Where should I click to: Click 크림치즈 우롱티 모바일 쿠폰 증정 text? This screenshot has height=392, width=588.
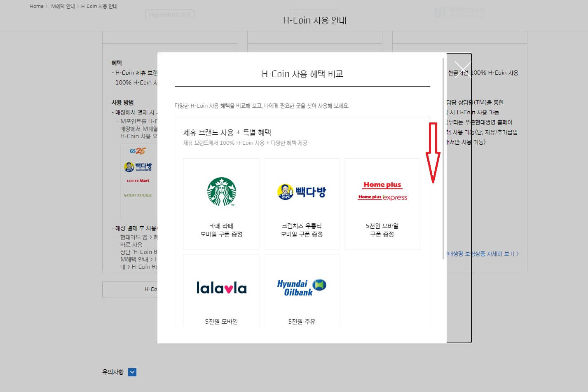pos(302,230)
